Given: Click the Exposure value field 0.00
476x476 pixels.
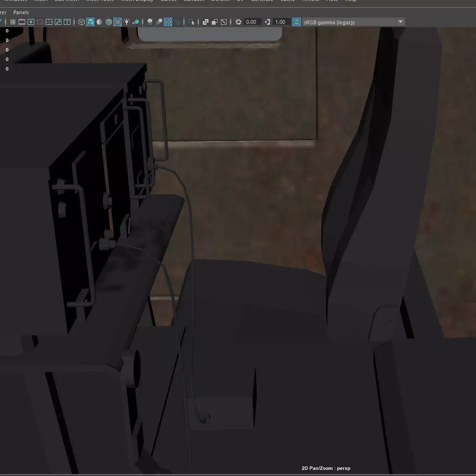Looking at the screenshot, I should (x=252, y=22).
